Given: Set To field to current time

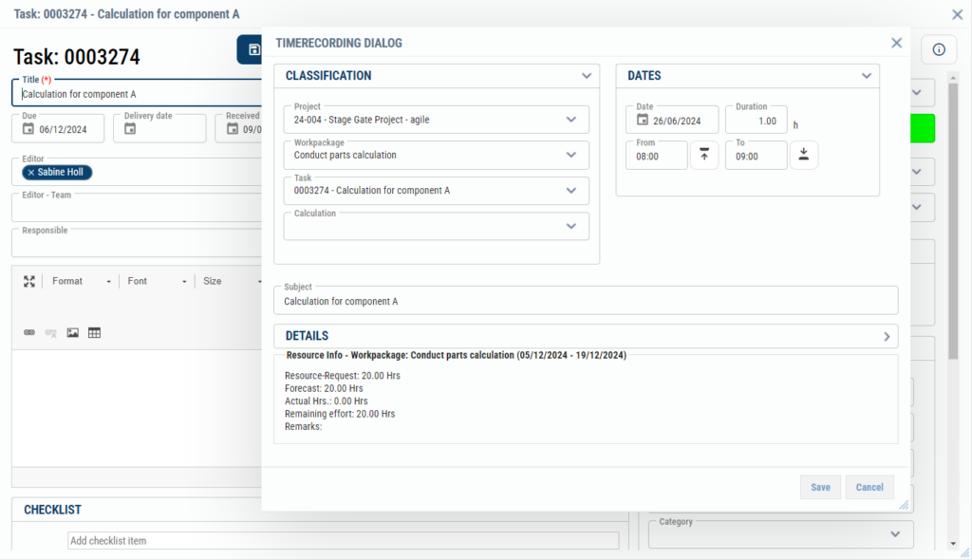Looking at the screenshot, I should coord(803,154).
